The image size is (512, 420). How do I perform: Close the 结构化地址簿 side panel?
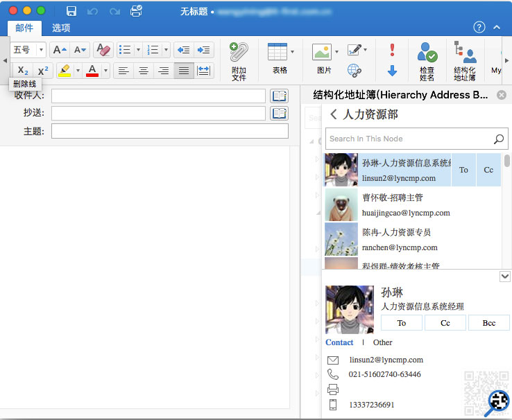coord(502,95)
